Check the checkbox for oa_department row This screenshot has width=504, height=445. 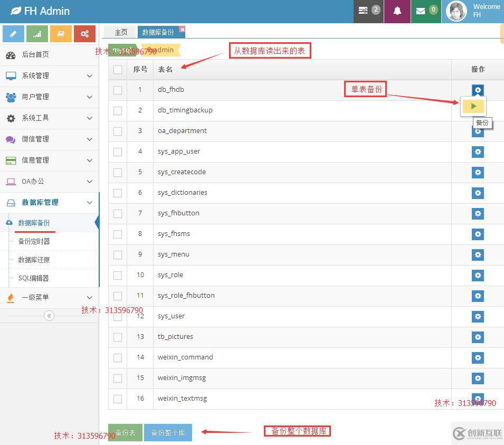[117, 131]
